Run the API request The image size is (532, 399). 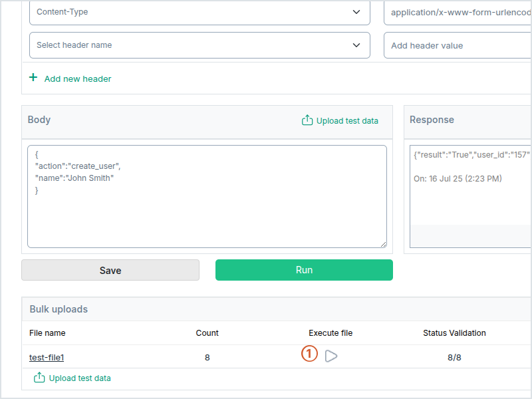click(x=304, y=270)
